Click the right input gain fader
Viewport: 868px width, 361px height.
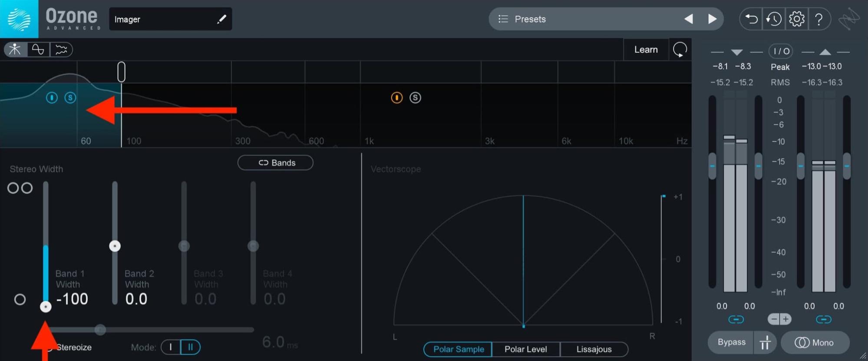coord(758,166)
